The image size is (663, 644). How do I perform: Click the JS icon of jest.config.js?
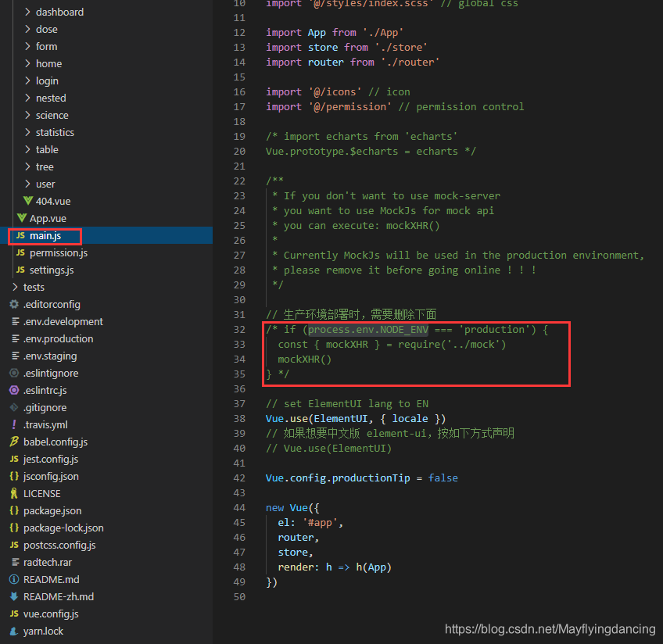[x=14, y=459]
